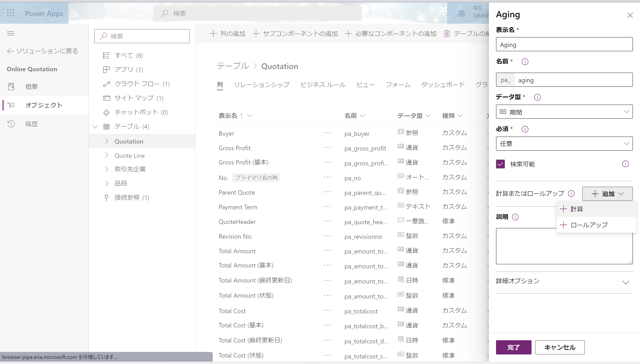Expand the 取引先企業 table node
Viewport: 640px width, 364px height.
[107, 169]
